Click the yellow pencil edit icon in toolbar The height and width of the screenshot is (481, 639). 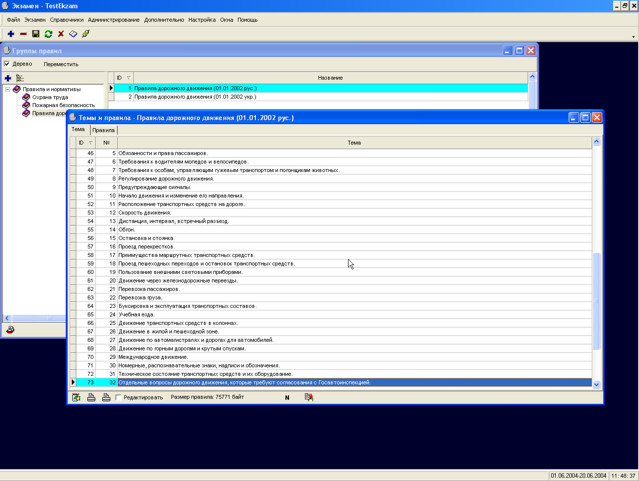coord(85,34)
